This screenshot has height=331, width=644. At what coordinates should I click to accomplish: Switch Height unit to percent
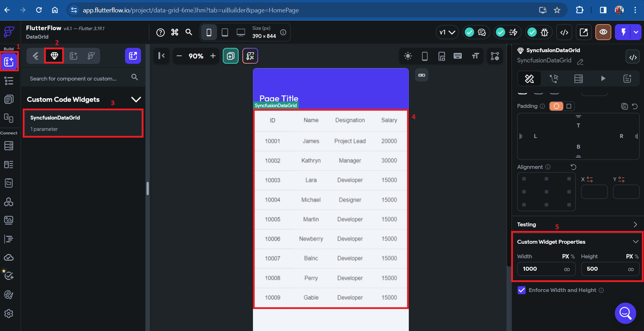637,256
